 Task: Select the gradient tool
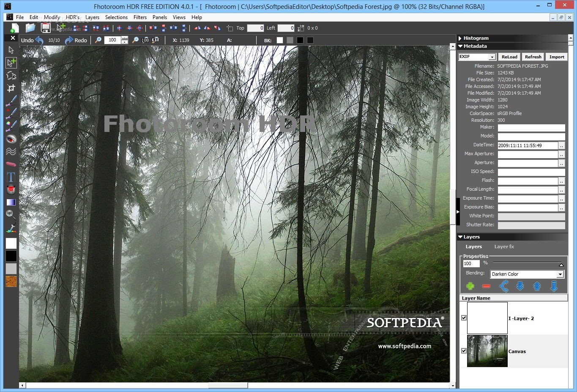click(x=11, y=202)
